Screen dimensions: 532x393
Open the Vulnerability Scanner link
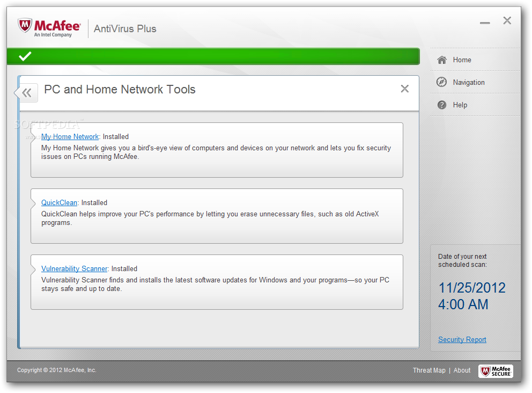tap(75, 268)
